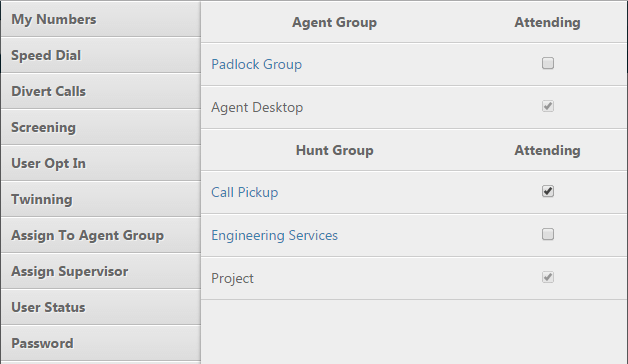Viewport: 628px width, 364px height.
Task: Uncheck Call Pickup attending checkbox
Action: [548, 191]
